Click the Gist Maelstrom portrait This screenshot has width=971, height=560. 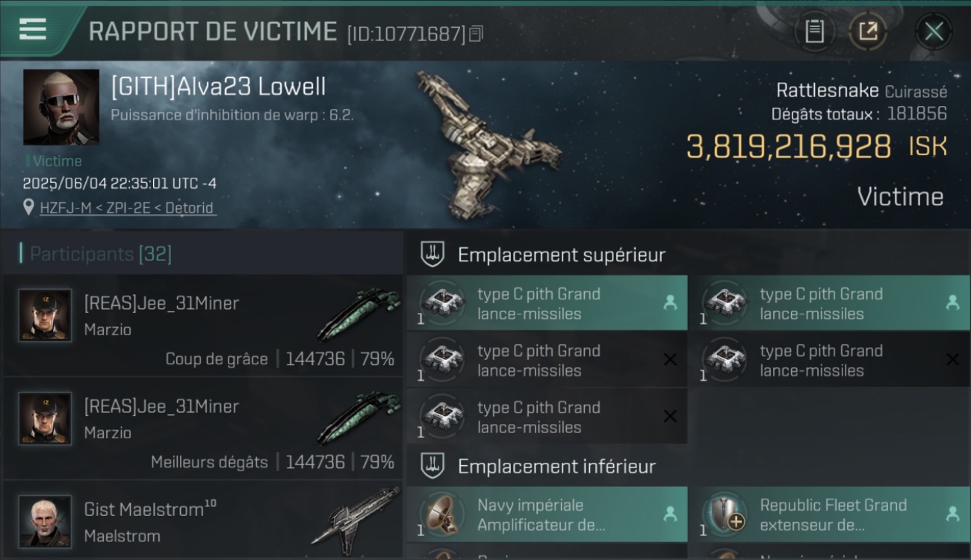point(45,521)
